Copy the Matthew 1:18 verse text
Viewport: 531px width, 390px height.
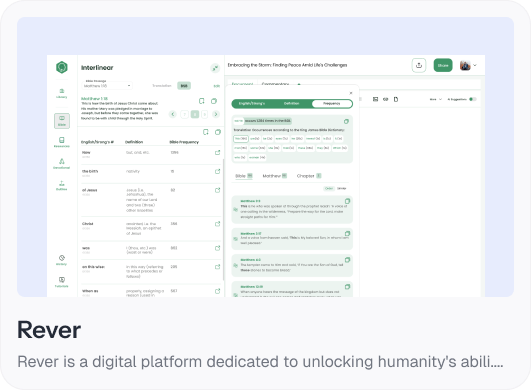pyautogui.click(x=214, y=101)
